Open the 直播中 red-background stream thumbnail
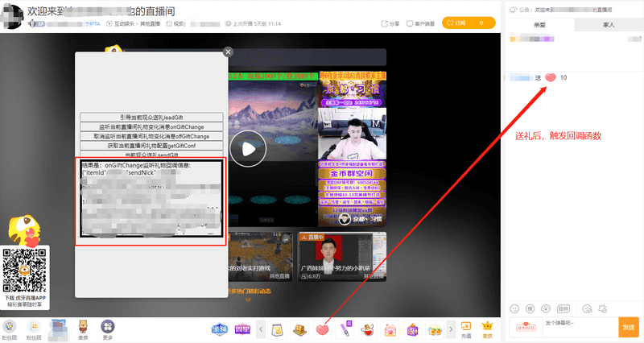The width and height of the screenshot is (644, 343). (x=341, y=257)
